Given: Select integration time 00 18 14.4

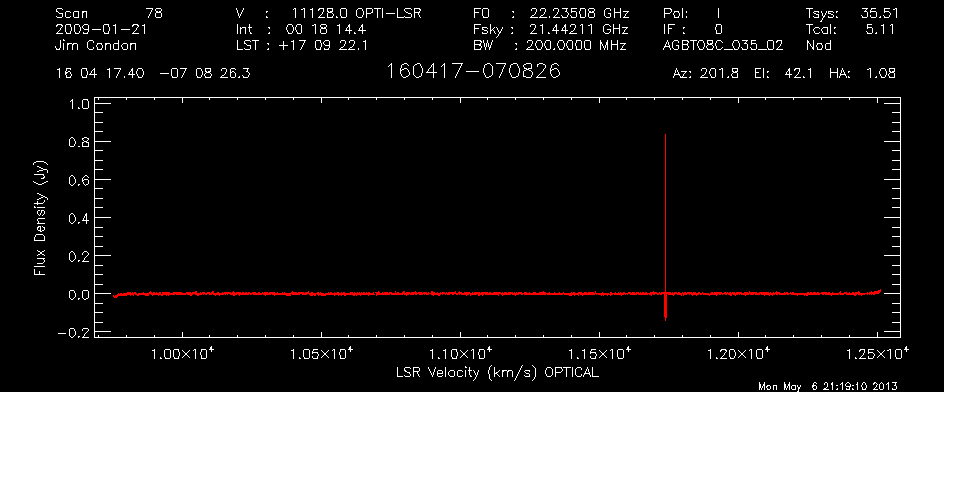Looking at the screenshot, I should [x=326, y=29].
